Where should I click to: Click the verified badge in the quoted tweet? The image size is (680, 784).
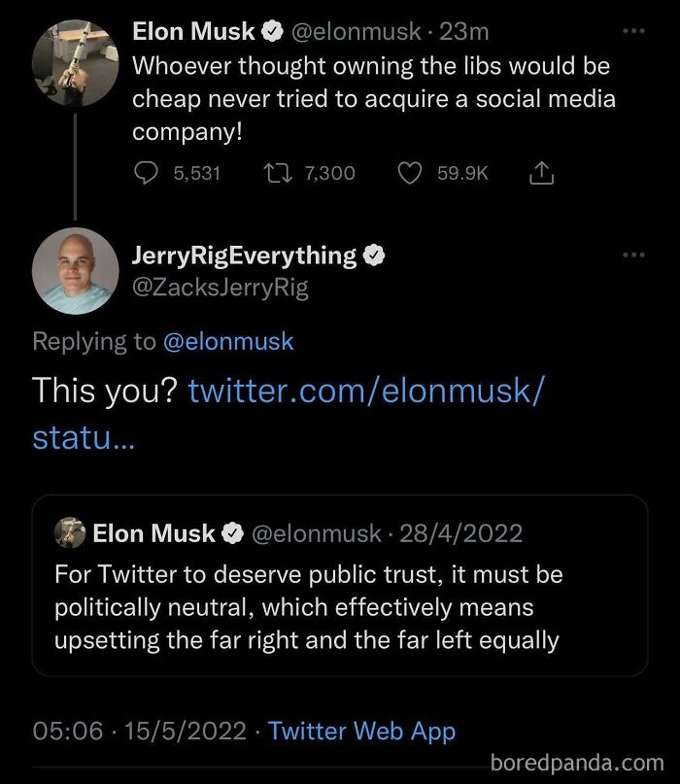[x=232, y=532]
